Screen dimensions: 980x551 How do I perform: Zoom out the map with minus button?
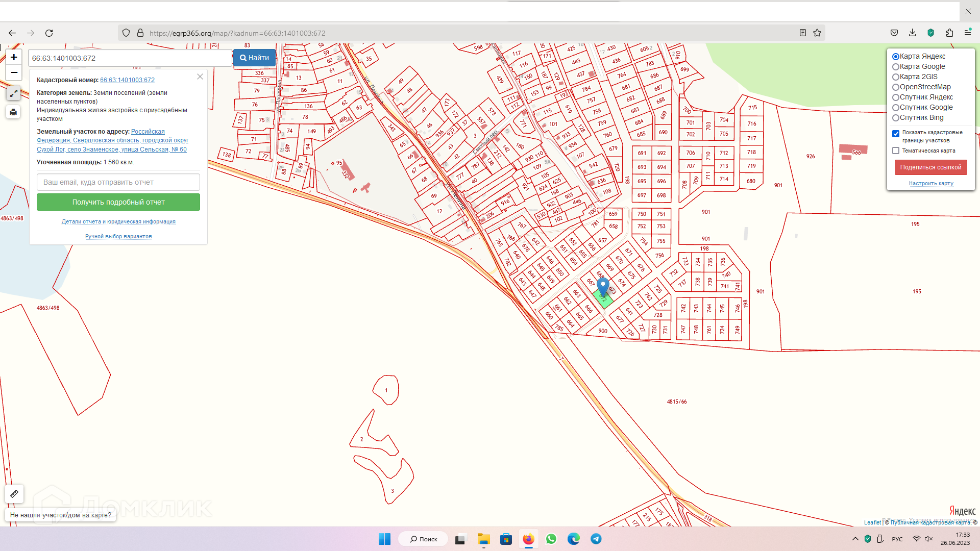click(x=14, y=72)
